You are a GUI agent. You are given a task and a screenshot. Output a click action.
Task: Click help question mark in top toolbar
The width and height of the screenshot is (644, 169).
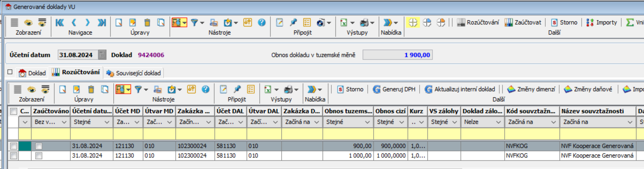tap(261, 23)
